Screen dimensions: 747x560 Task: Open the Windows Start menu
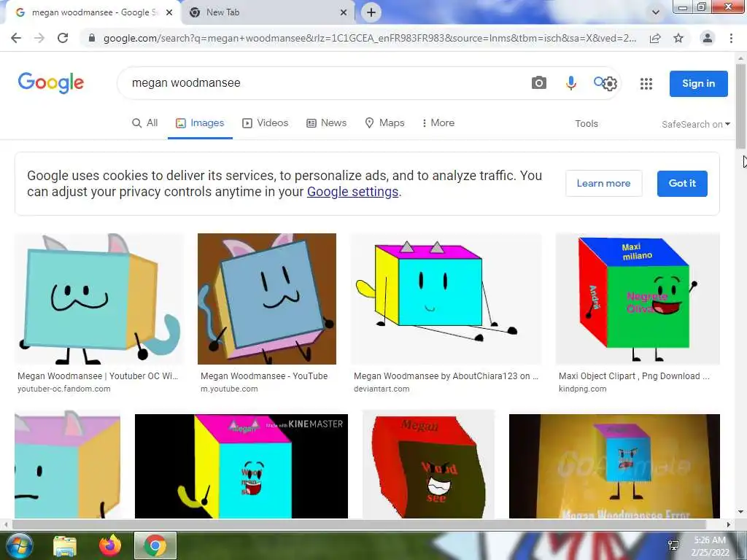[19, 545]
